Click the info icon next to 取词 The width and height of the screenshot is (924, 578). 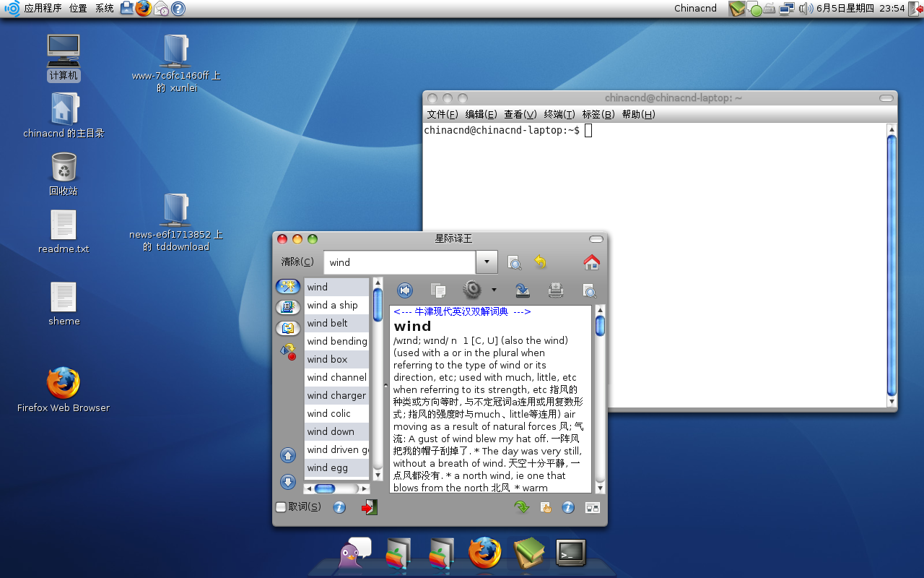click(339, 507)
